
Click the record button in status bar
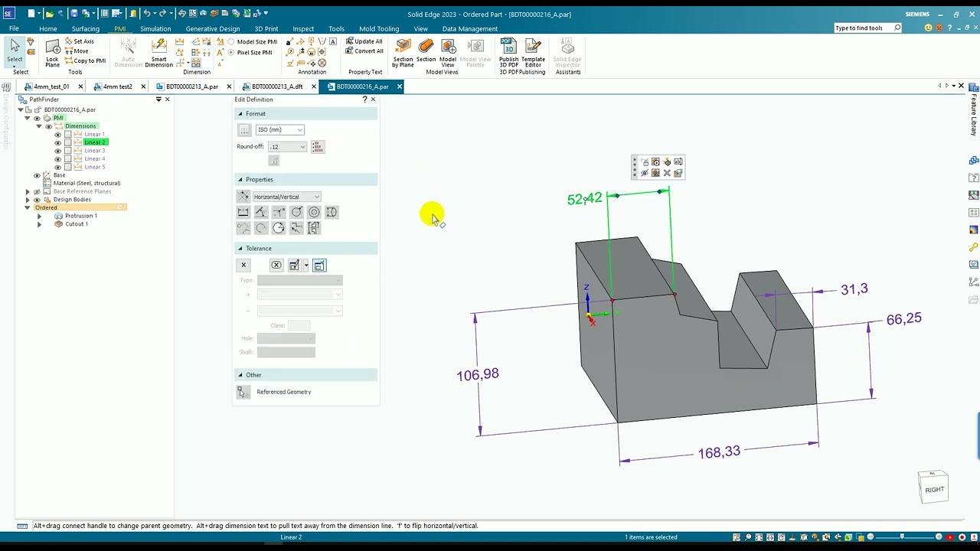pyautogui.click(x=962, y=537)
